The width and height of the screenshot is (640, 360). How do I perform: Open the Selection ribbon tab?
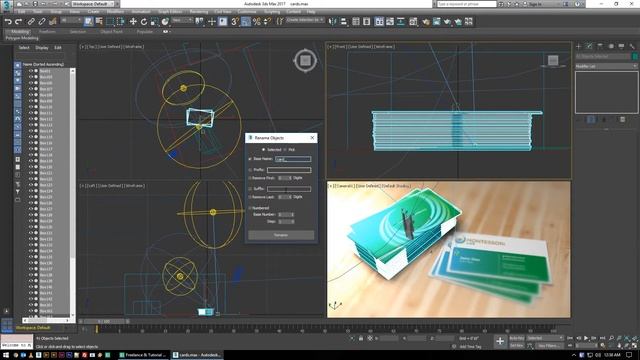pyautogui.click(x=78, y=32)
